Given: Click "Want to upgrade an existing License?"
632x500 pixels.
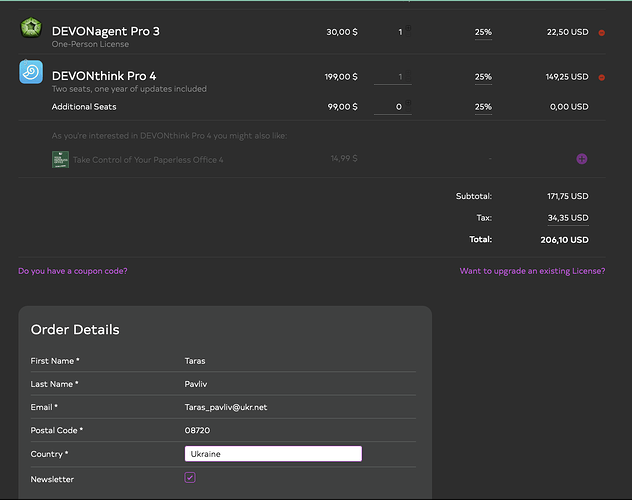Looking at the screenshot, I should (532, 271).
